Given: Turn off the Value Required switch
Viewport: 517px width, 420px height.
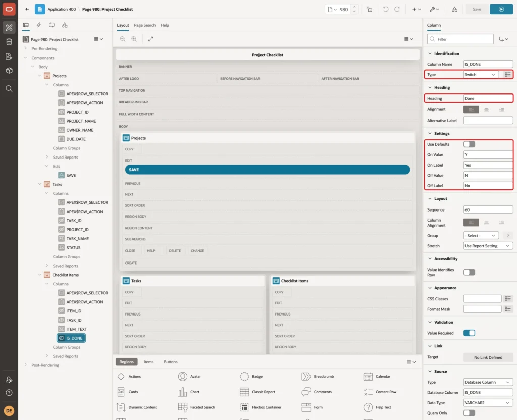Looking at the screenshot, I should [x=469, y=333].
